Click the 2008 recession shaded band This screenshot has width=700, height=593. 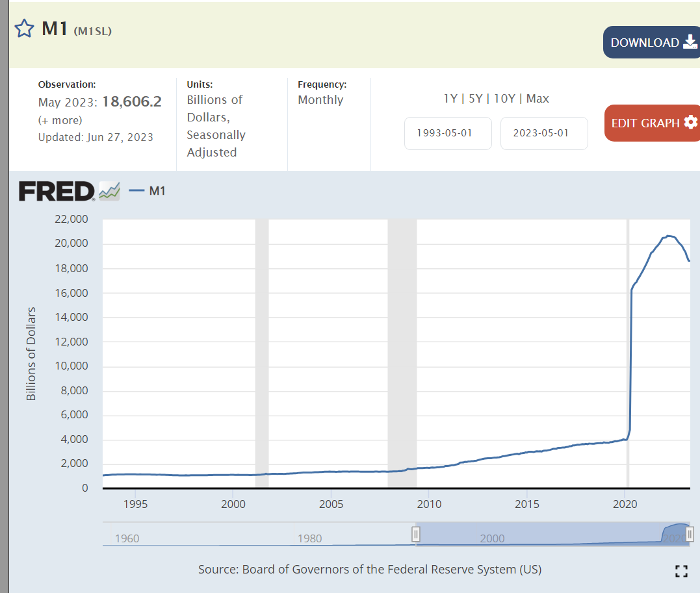[402, 354]
